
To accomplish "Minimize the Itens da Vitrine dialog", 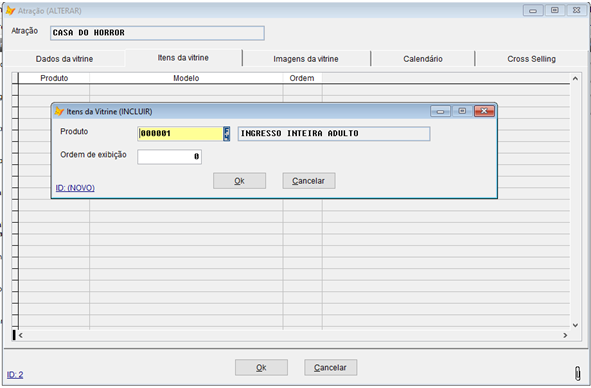I will click(x=440, y=111).
